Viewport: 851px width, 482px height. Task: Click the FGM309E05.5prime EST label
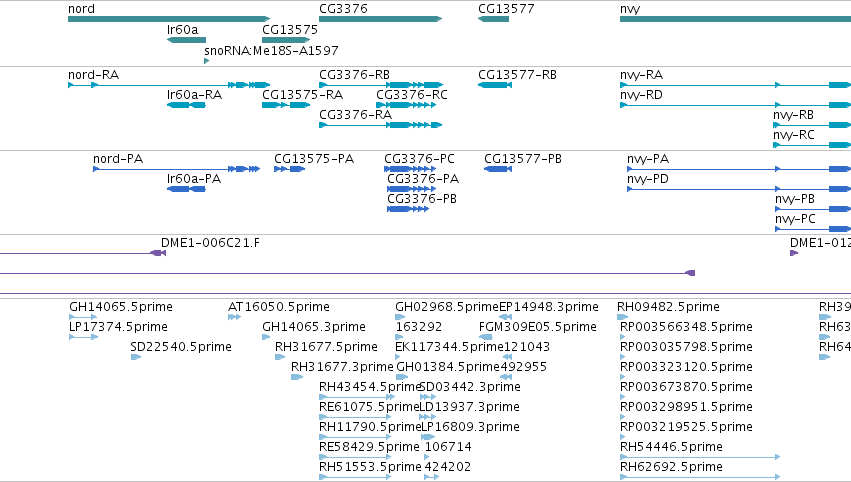(x=537, y=327)
